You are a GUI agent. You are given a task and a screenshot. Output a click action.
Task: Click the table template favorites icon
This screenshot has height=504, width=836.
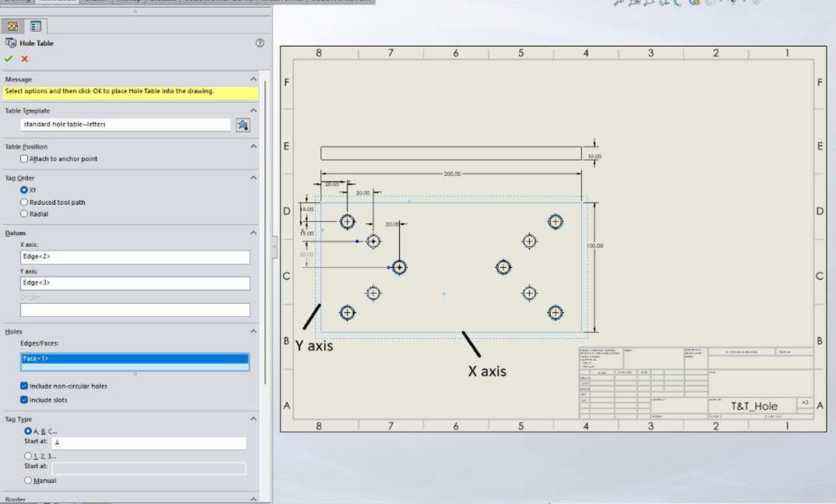[243, 125]
